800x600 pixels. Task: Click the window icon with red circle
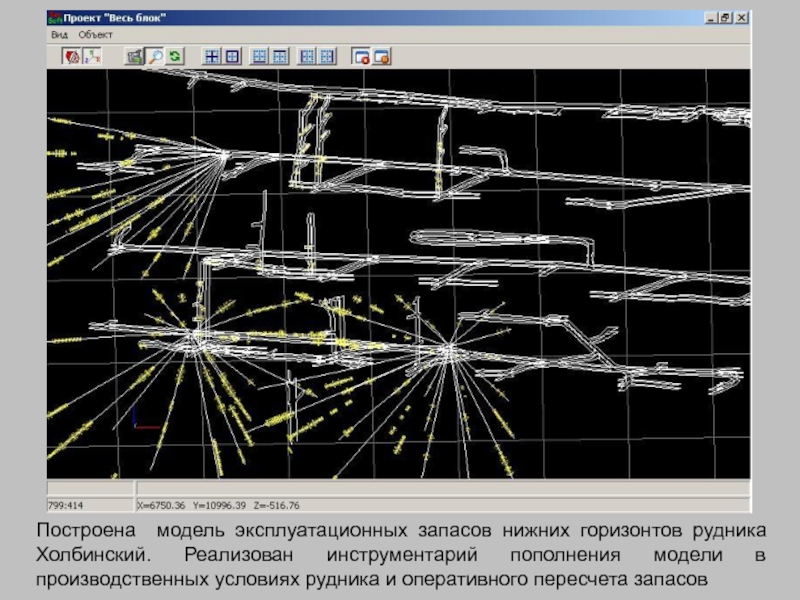pos(361,57)
